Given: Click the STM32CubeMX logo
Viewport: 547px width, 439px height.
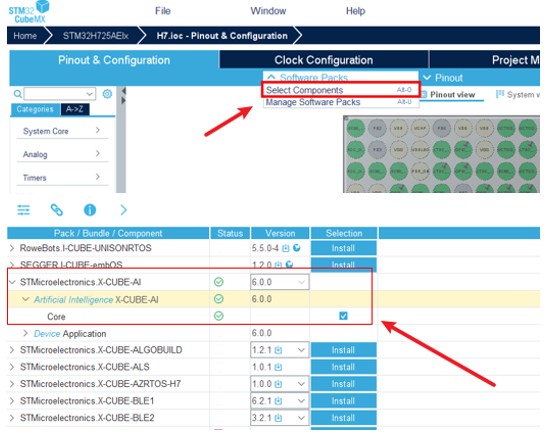Looking at the screenshot, I should [29, 12].
